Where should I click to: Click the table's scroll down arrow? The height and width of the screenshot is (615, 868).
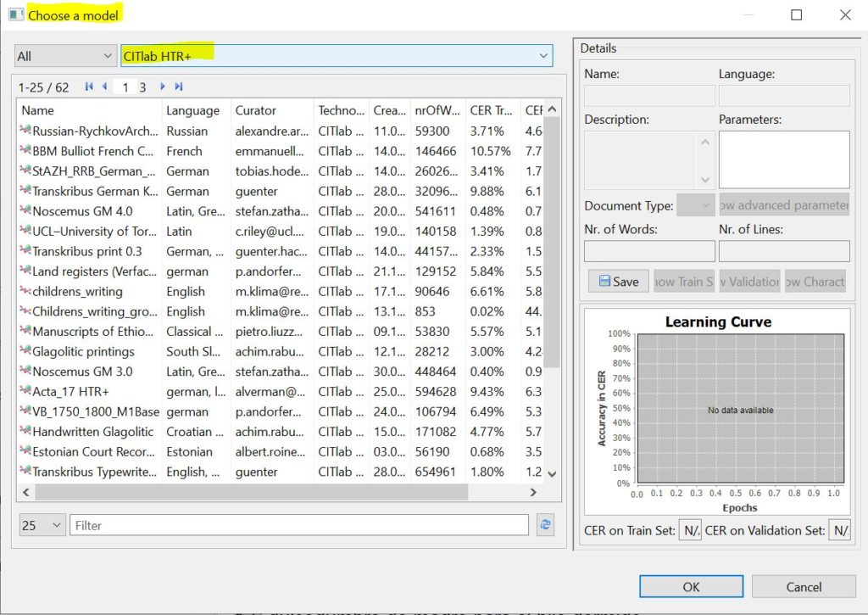(x=552, y=473)
